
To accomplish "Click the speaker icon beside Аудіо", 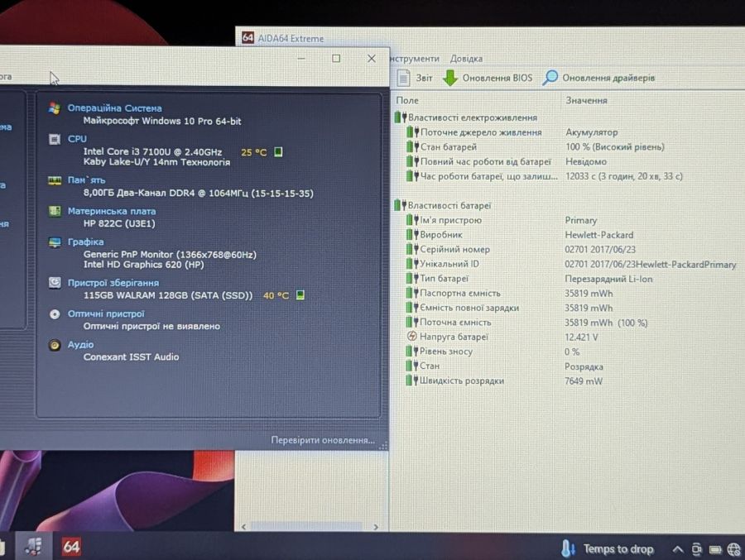I will click(x=55, y=345).
